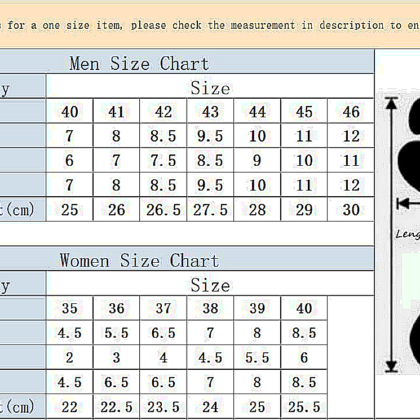Click the 27.5 cm foot length cell
Screen dimensions: 420x420
coord(210,210)
